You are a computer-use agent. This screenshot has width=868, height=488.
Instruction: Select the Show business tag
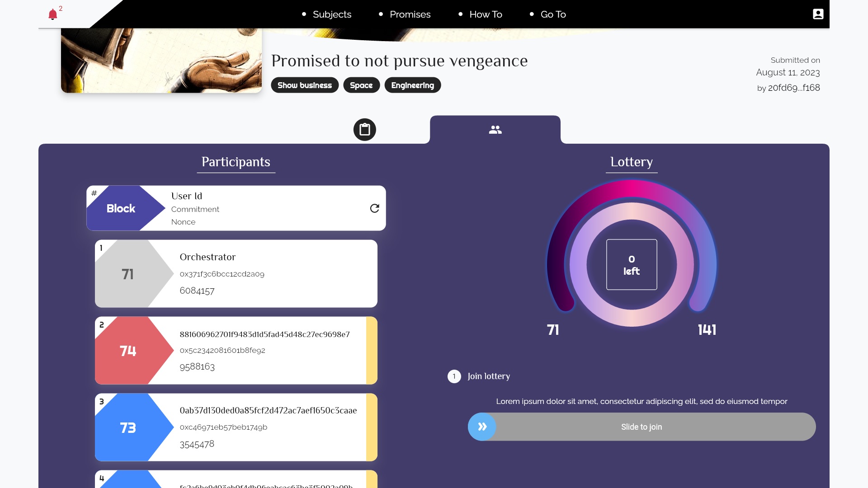coord(305,85)
